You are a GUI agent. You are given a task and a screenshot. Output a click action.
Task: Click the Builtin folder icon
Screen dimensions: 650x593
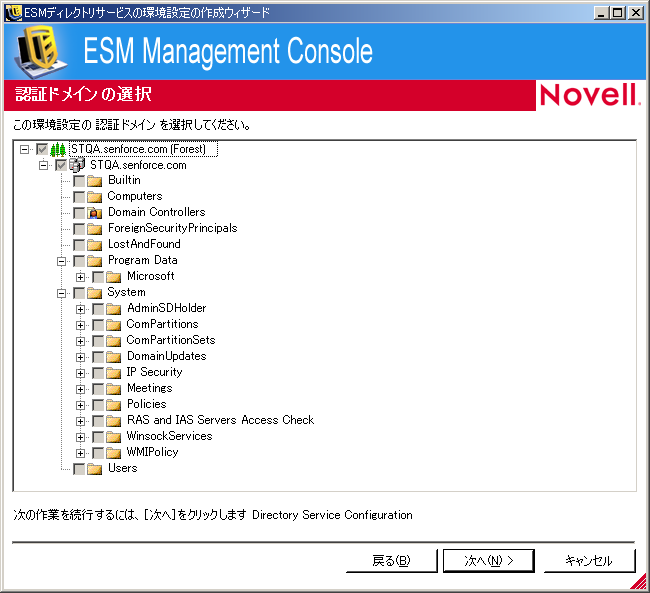95,181
